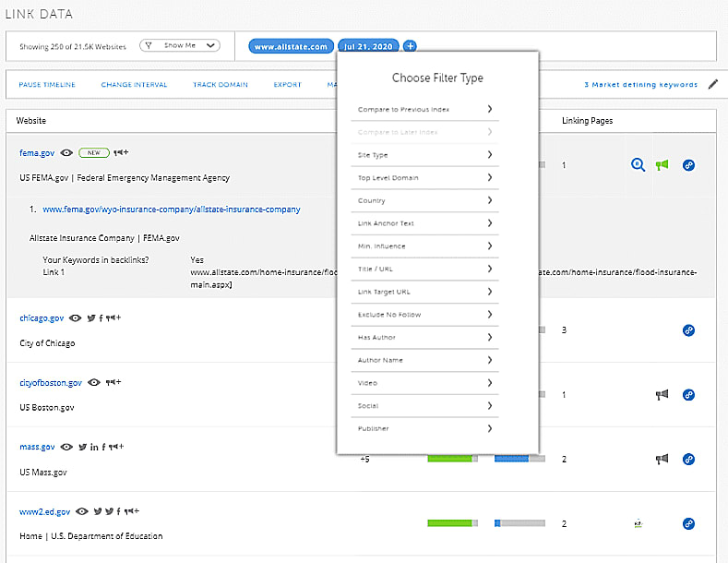Click the Jul 21, 2020 date pill

(369, 46)
